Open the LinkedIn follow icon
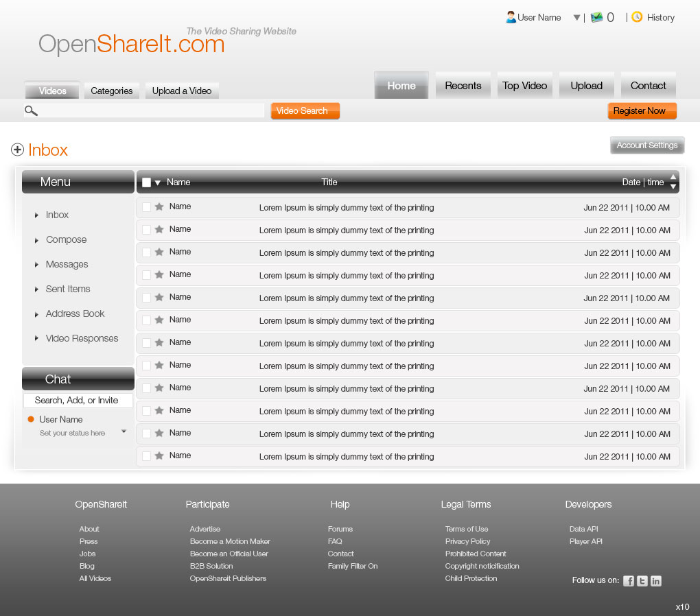This screenshot has width=700, height=616. 656,581
